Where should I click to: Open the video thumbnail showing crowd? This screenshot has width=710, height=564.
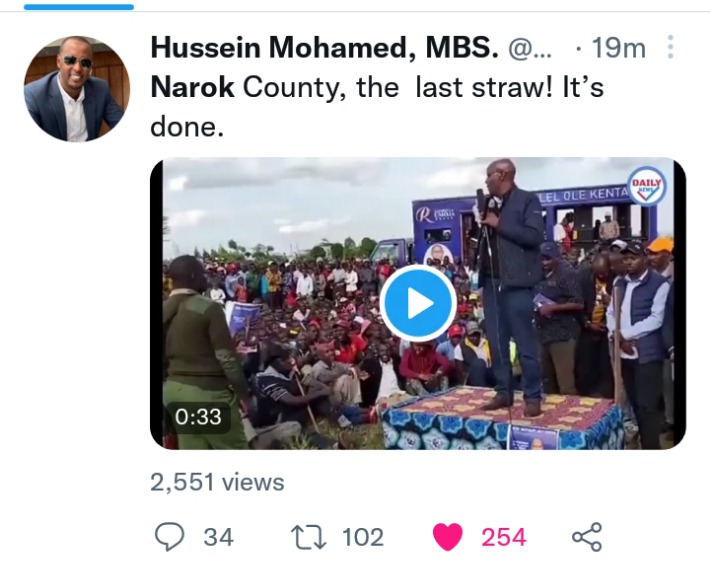coord(418,303)
